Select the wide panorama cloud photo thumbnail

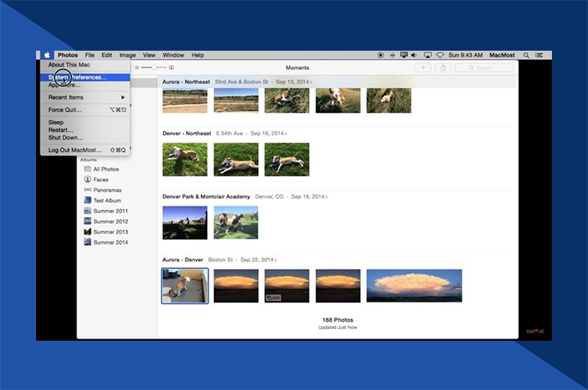(414, 286)
